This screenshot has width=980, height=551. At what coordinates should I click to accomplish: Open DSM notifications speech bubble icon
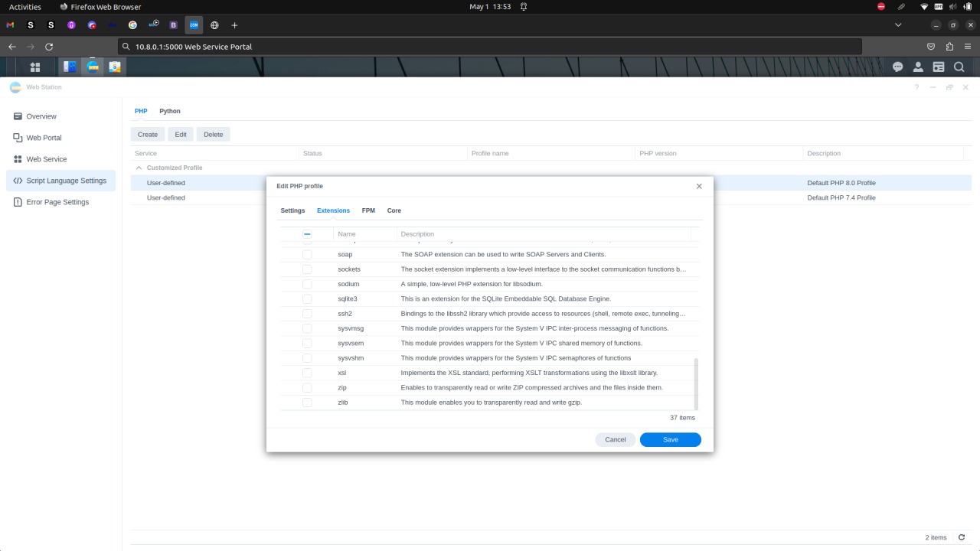click(897, 67)
